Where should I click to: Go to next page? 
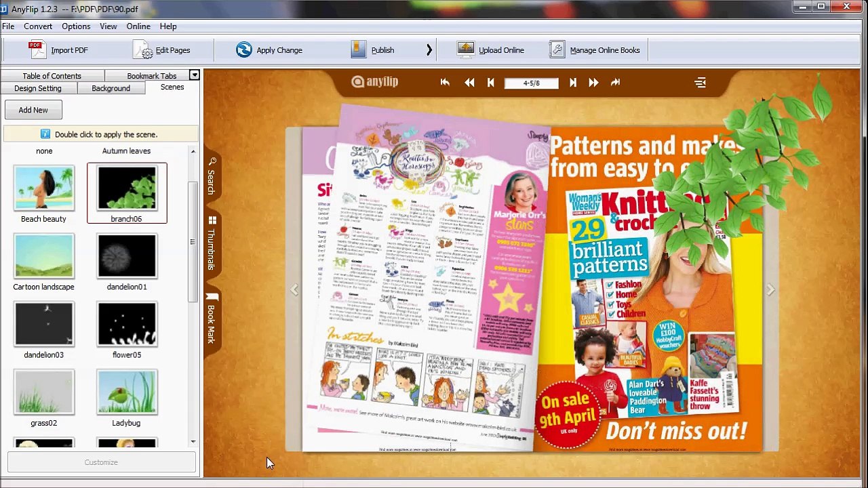(x=572, y=82)
